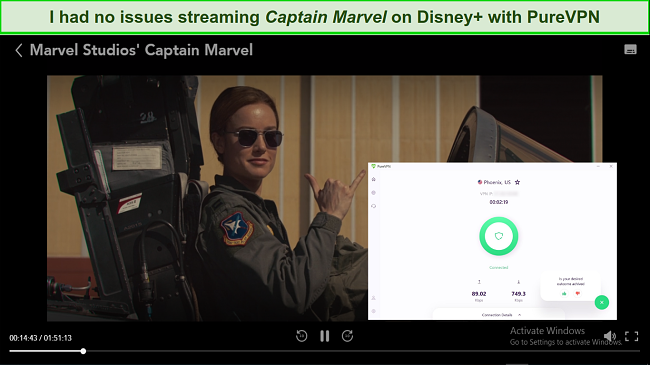The image size is (650, 365).
Task: Favorite Phoenix, US with the star icon
Action: (517, 182)
